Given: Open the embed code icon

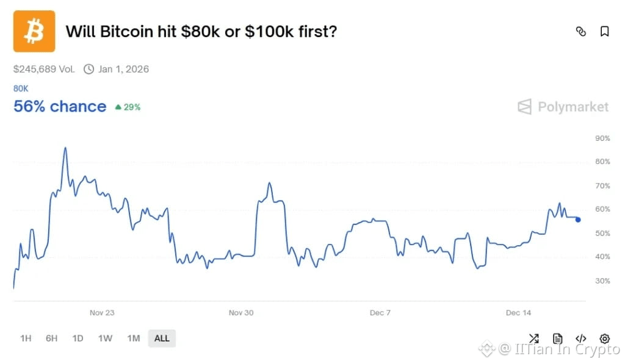Looking at the screenshot, I should click(581, 338).
